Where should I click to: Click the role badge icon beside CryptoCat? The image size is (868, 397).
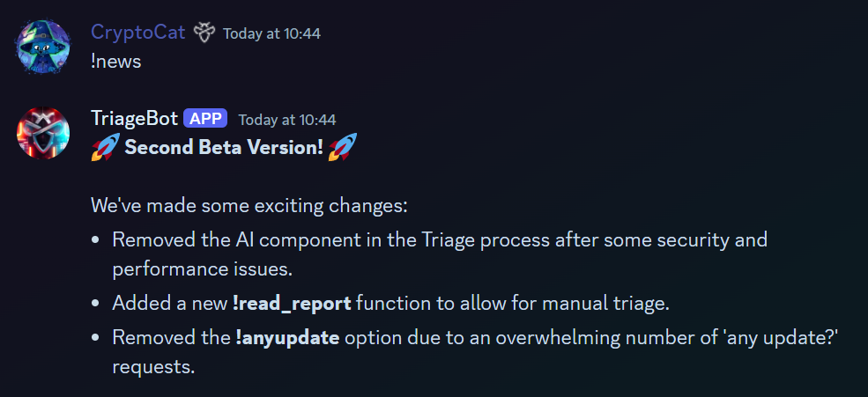coord(204,33)
